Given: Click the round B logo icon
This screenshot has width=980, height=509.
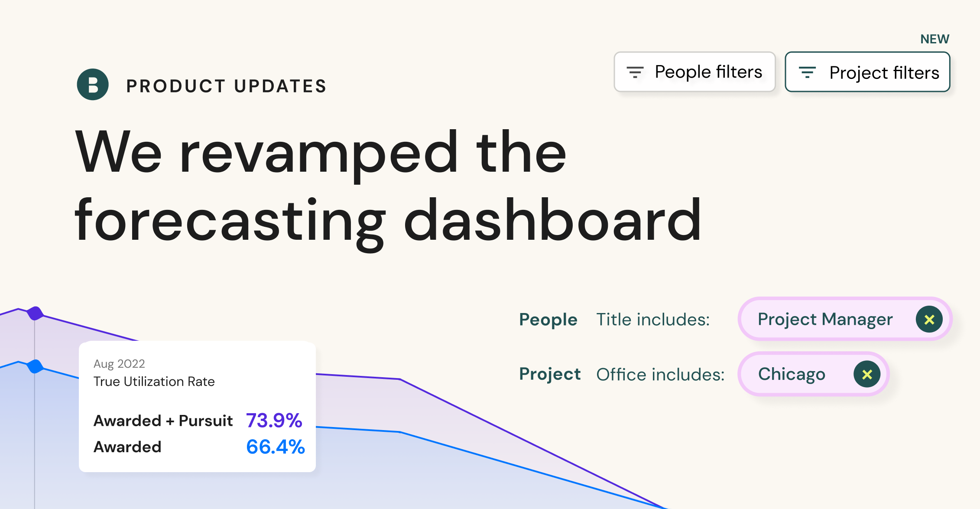Looking at the screenshot, I should pyautogui.click(x=93, y=85).
